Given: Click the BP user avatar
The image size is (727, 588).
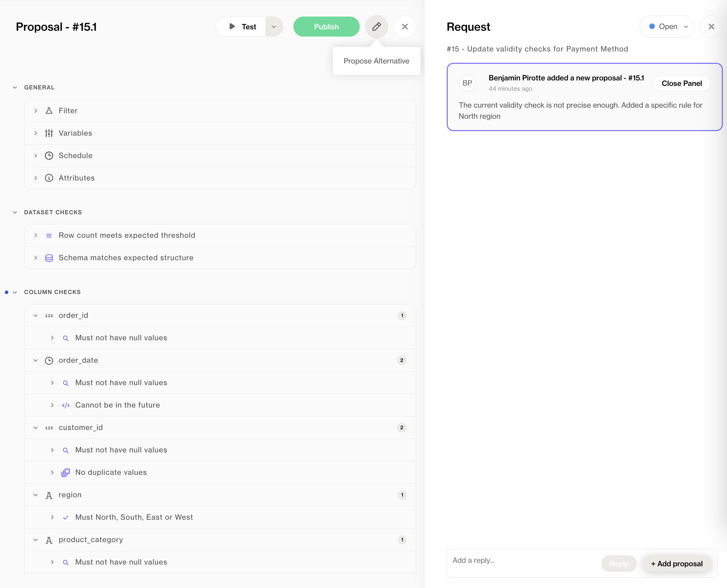Looking at the screenshot, I should coord(467,83).
